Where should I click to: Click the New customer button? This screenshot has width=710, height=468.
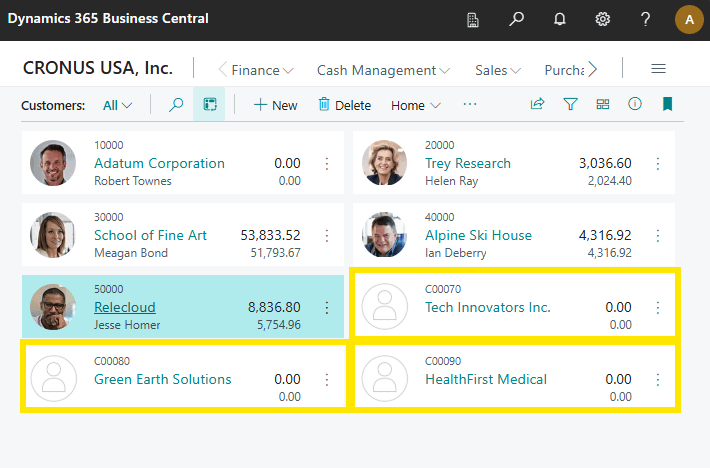click(x=275, y=105)
